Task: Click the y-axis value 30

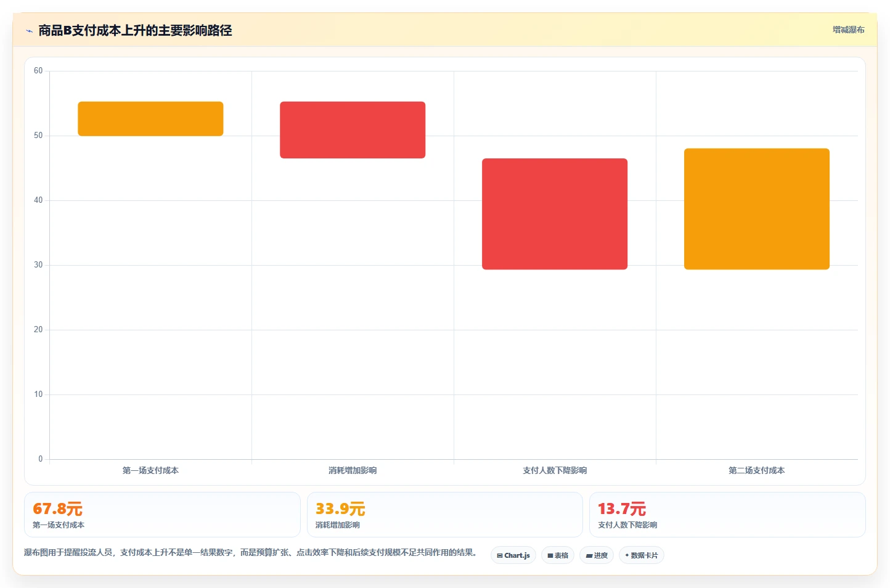Action: coord(38,265)
